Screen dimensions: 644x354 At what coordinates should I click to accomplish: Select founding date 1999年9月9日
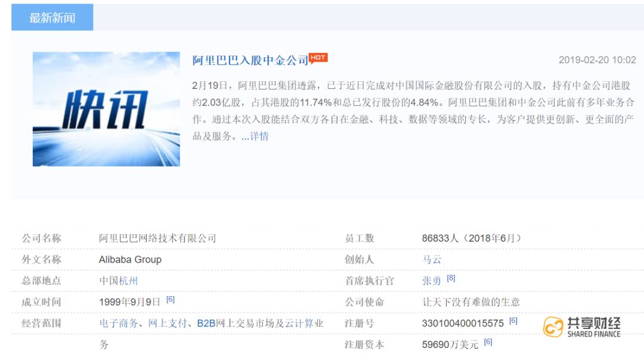(x=130, y=302)
